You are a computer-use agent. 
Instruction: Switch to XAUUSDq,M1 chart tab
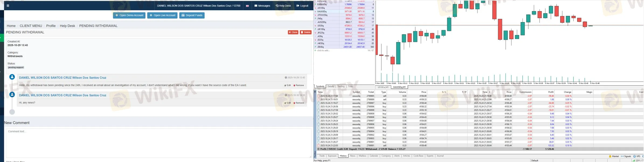(x=399, y=87)
